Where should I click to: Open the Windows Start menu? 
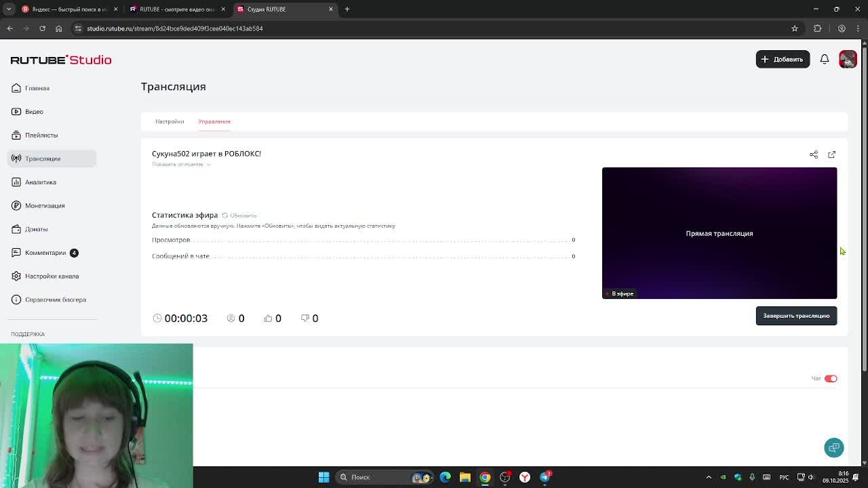point(324,477)
